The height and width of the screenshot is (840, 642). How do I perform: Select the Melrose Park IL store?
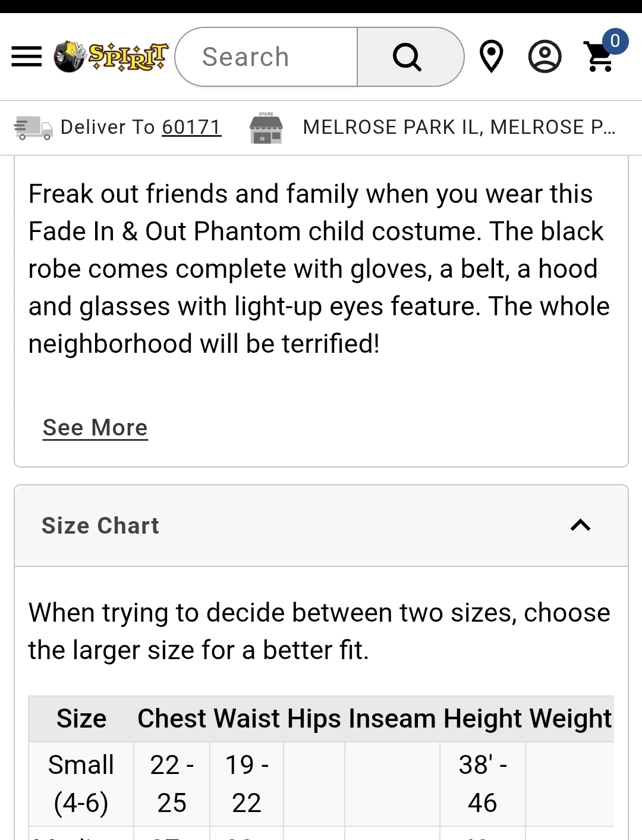click(x=459, y=127)
